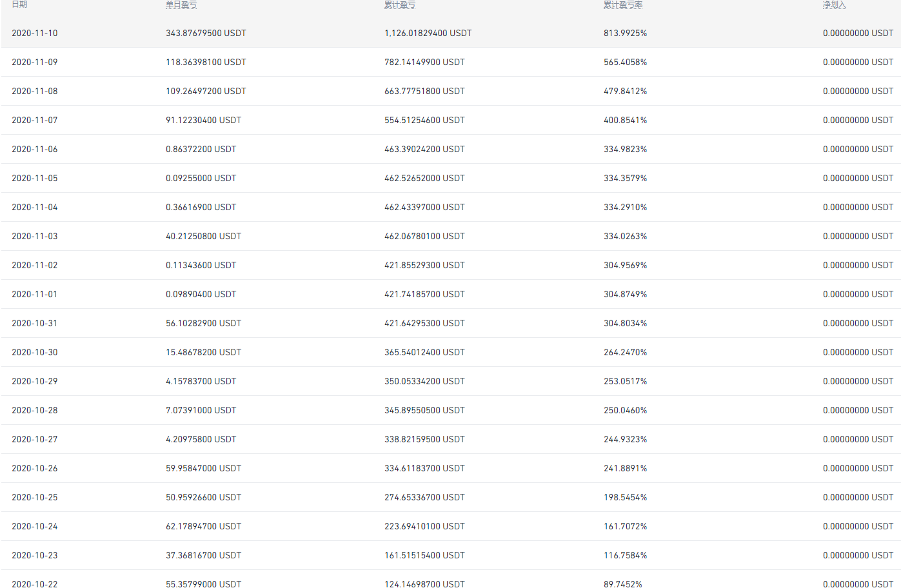Viewport: 901px width, 588px height.
Task: Select the 565.4058% rate cell
Action: (x=626, y=62)
